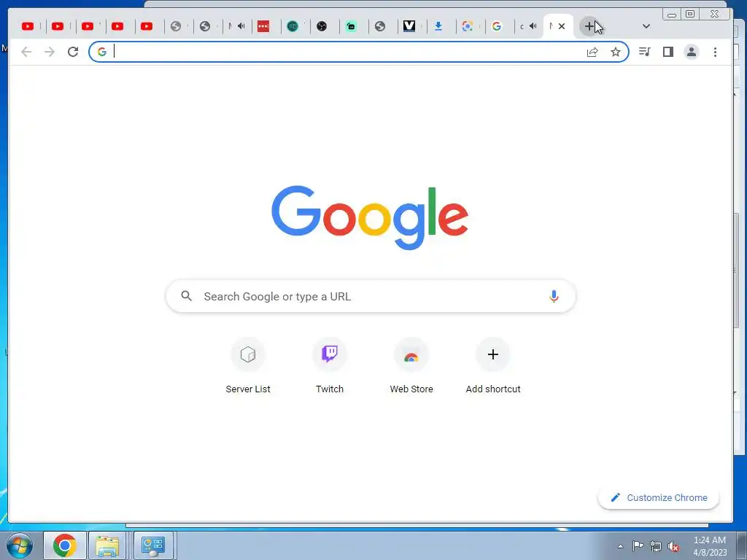
Task: Toggle the Chrome side panel
Action: [668, 52]
